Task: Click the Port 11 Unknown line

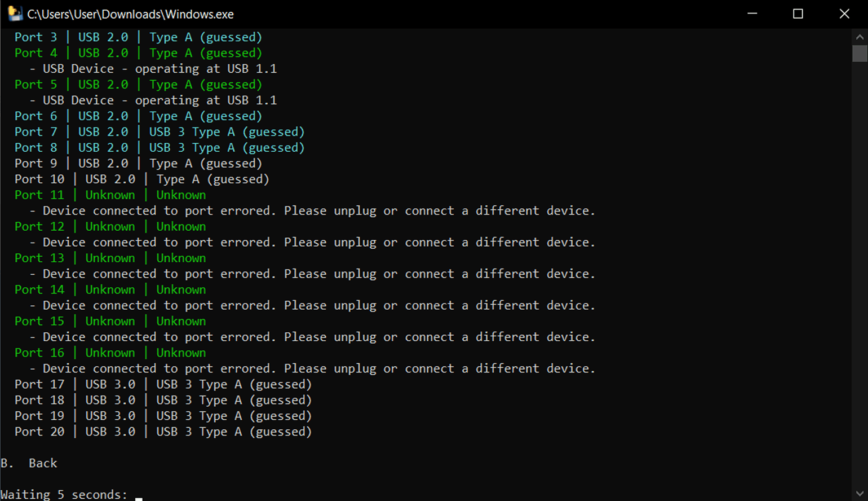Action: (110, 195)
